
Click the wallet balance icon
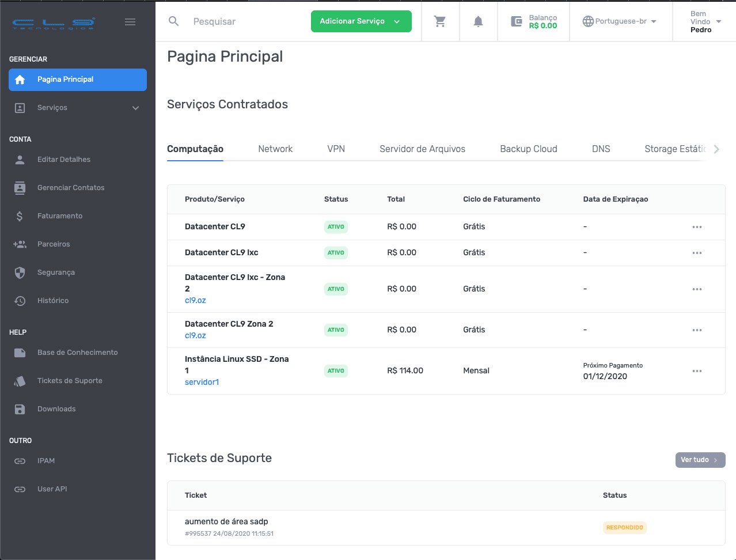tap(517, 21)
